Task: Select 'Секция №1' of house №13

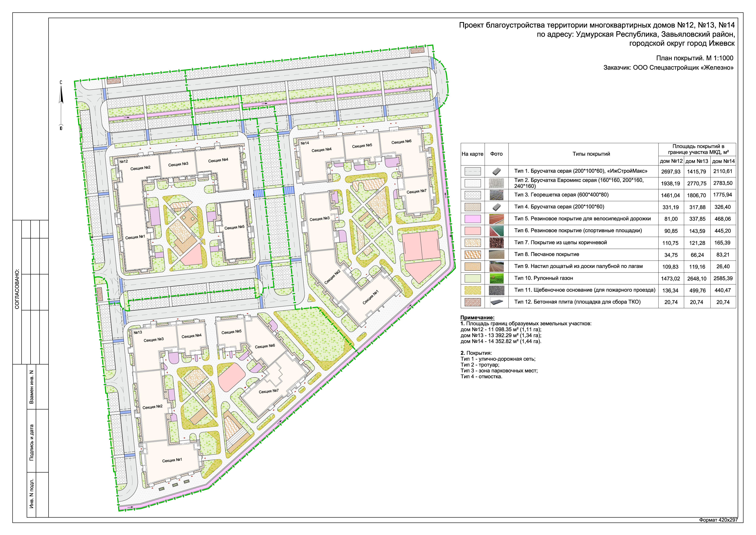Action: click(x=172, y=460)
